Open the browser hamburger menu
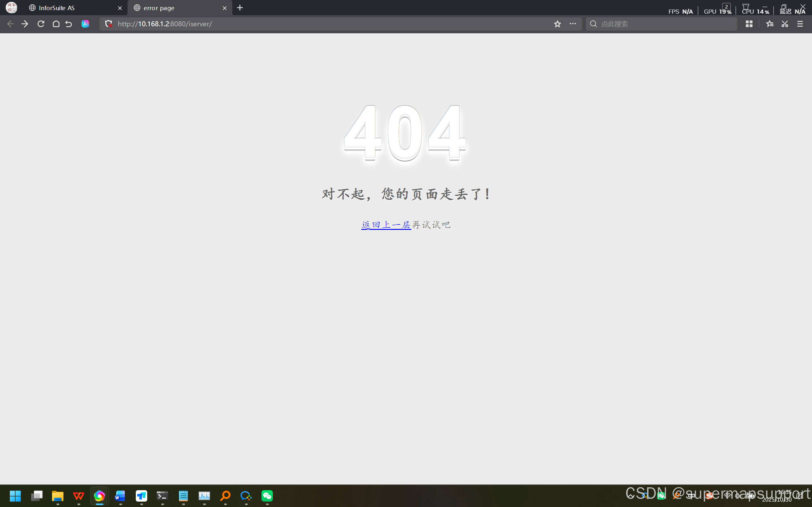The width and height of the screenshot is (812, 507). (800, 24)
